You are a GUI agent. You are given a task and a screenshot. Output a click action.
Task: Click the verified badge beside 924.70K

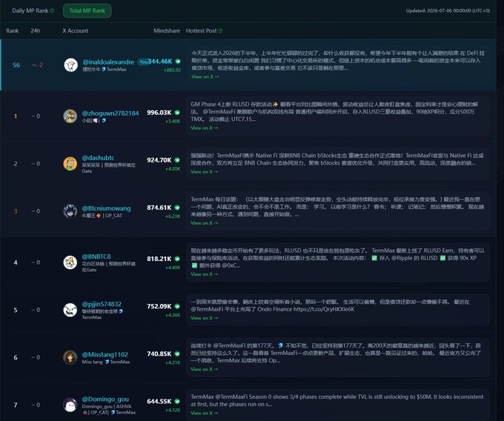point(177,159)
